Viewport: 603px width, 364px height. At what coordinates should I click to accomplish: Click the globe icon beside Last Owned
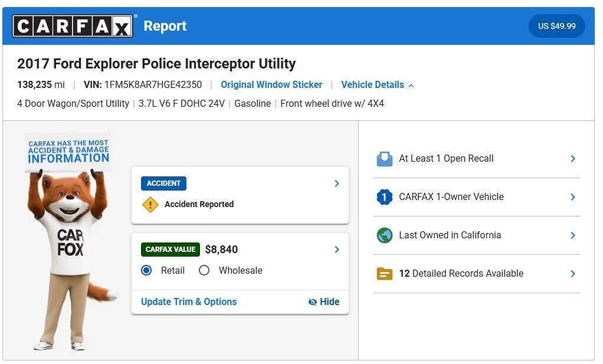tap(384, 235)
